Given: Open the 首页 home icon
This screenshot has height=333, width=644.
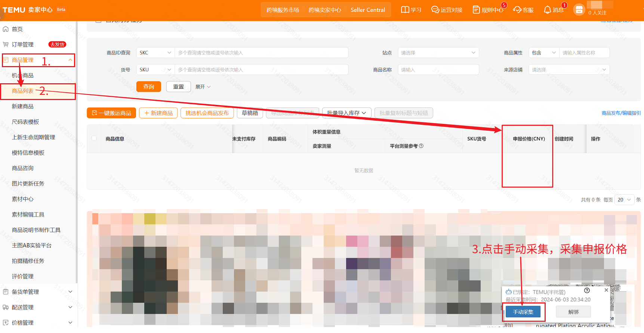Looking at the screenshot, I should pyautogui.click(x=6, y=29).
